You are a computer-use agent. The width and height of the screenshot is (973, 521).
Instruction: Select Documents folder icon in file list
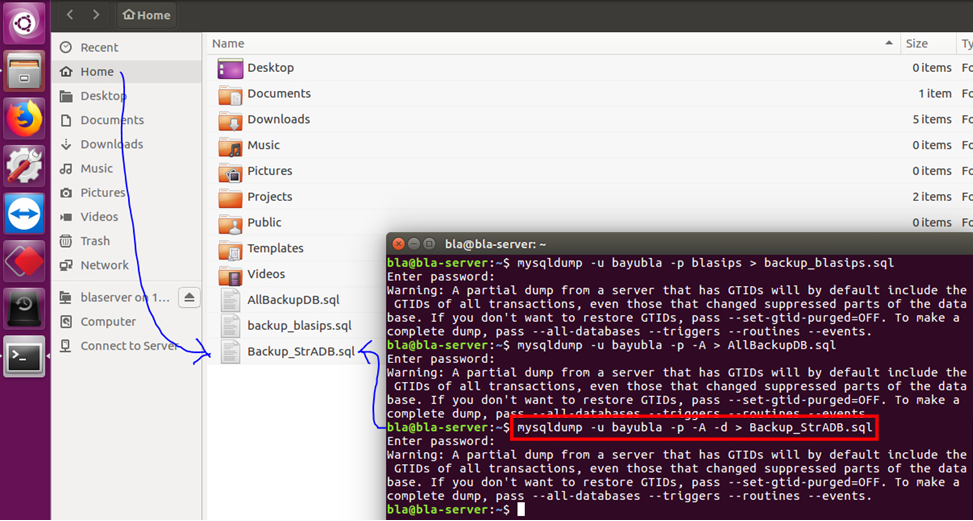coord(230,94)
